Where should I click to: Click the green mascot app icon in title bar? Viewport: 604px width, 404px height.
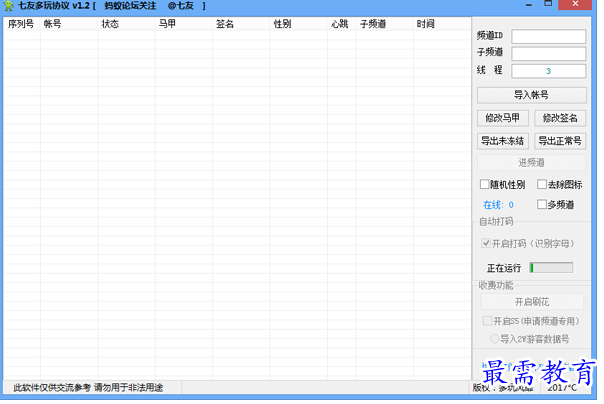(x=8, y=6)
